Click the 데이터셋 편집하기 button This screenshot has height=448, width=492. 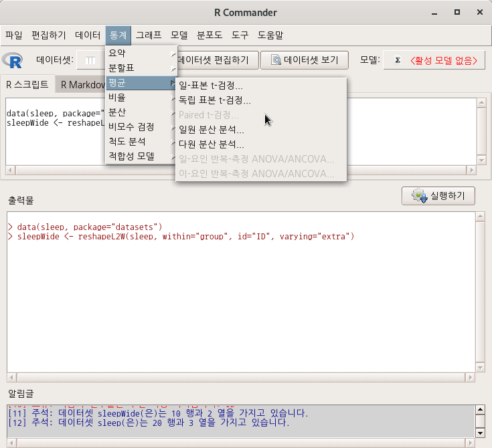pos(217,60)
